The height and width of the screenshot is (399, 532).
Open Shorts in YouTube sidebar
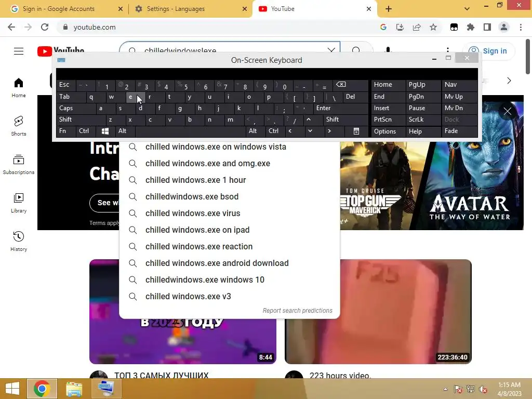19,126
